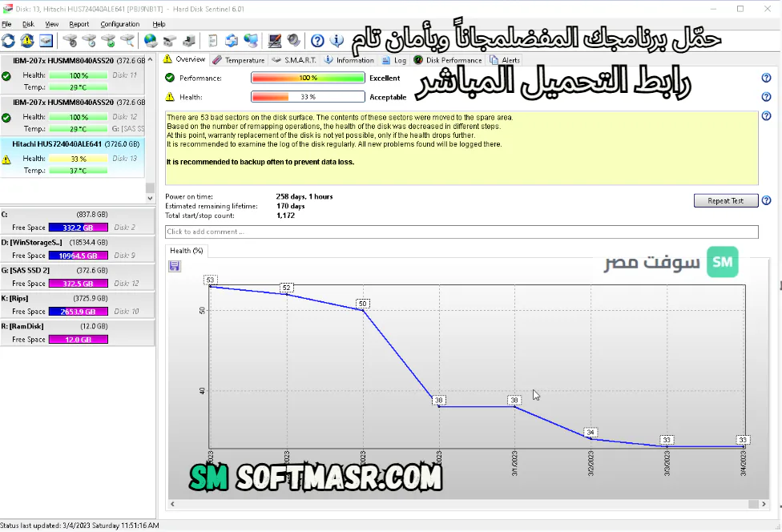Select the D: [WinStorageS..] partition entry

click(77, 249)
